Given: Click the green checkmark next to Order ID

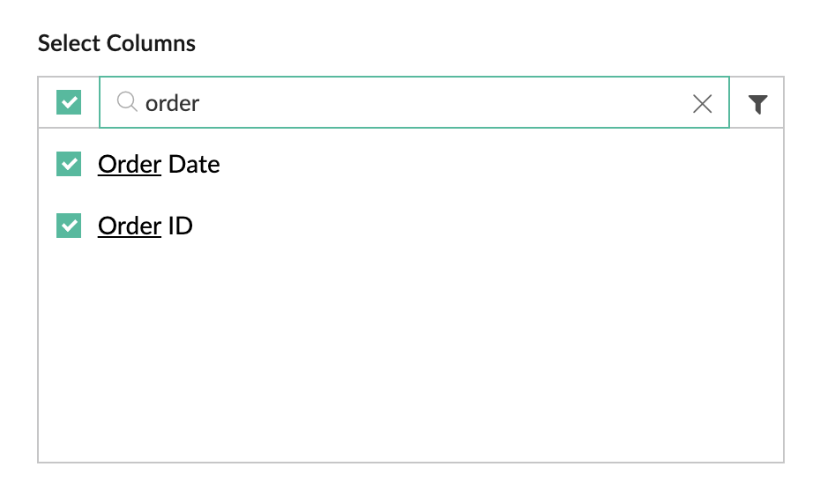Looking at the screenshot, I should (x=69, y=226).
